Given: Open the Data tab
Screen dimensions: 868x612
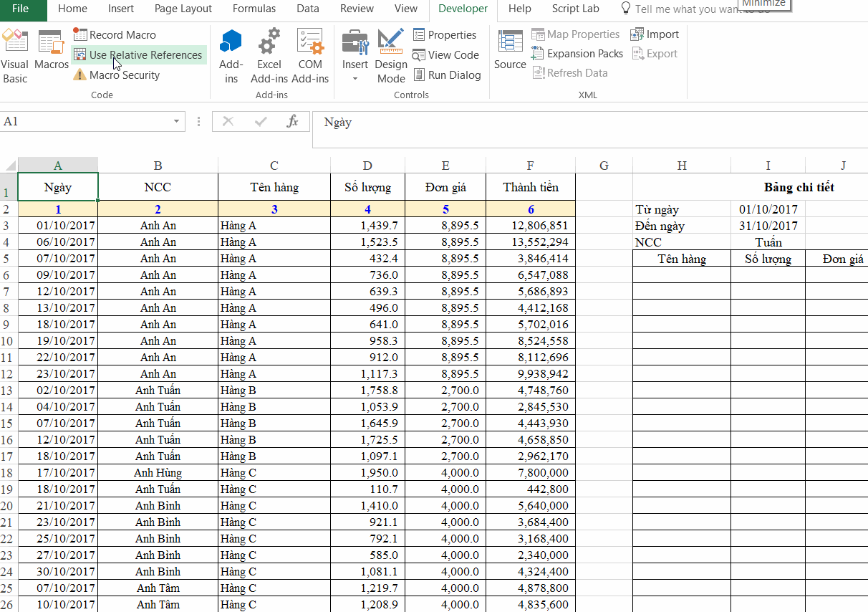Looking at the screenshot, I should (308, 9).
